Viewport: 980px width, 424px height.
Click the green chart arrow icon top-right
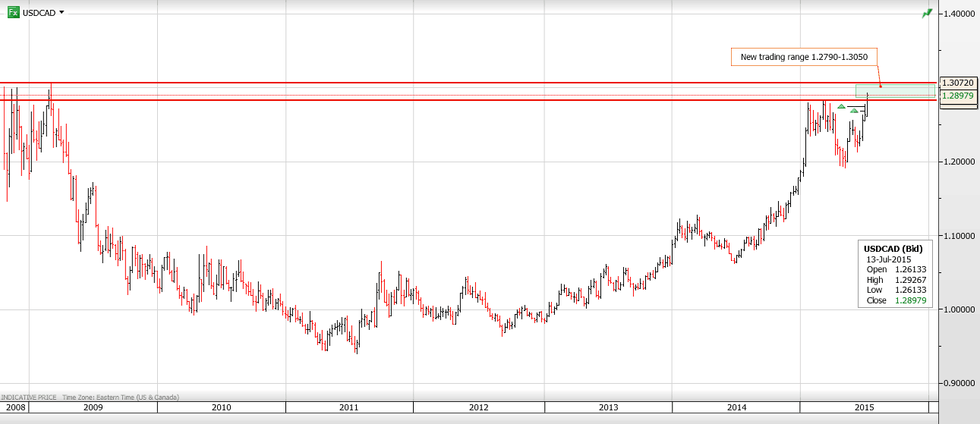point(927,13)
